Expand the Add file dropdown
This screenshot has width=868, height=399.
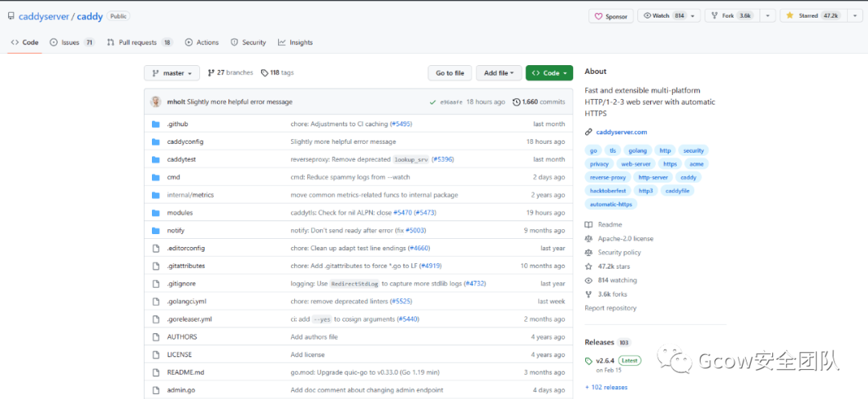499,73
